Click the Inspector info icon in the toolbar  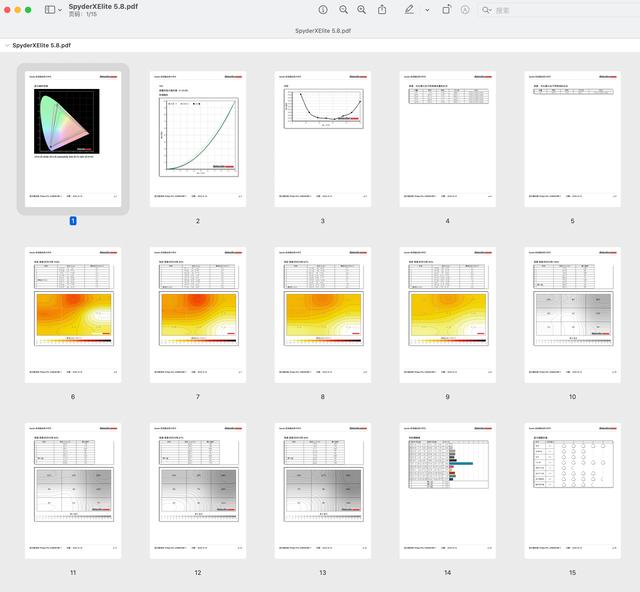click(x=323, y=9)
